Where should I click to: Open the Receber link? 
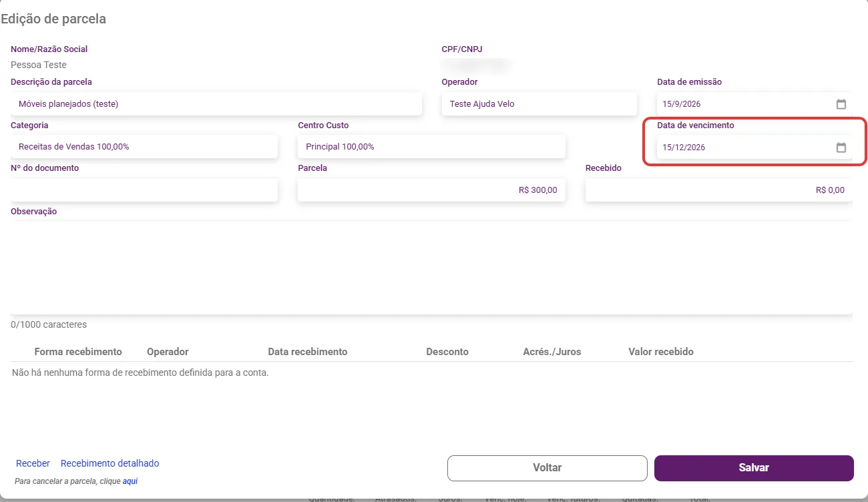[x=33, y=463]
